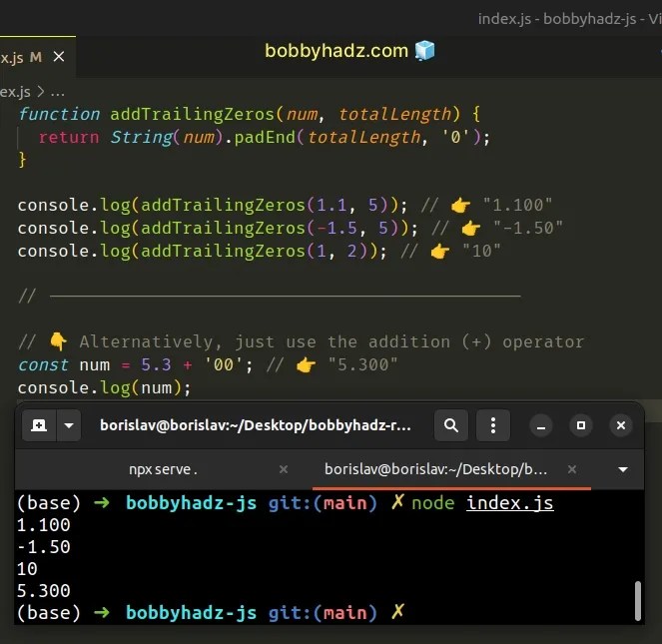662x644 pixels.
Task: Click the 'return' keyword in function
Action: (69, 137)
